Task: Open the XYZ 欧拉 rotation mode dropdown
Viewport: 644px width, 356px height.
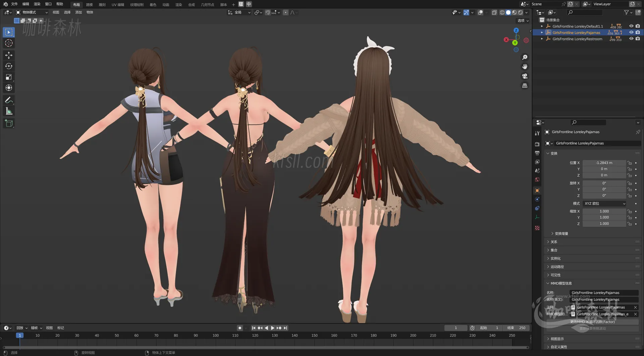Action: click(x=604, y=203)
